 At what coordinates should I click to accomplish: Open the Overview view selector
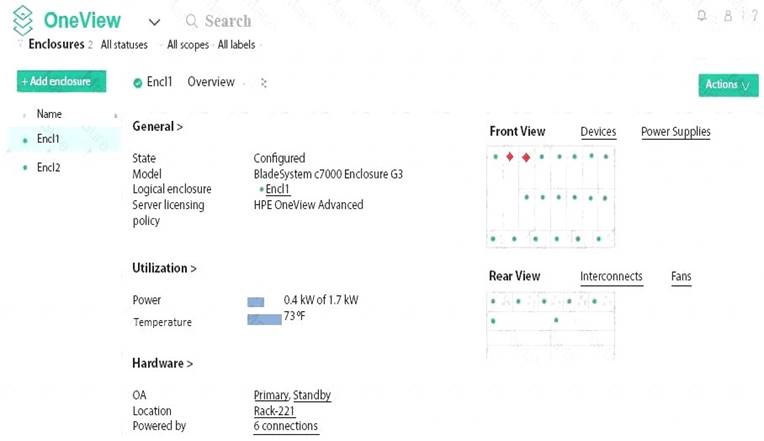tap(211, 82)
